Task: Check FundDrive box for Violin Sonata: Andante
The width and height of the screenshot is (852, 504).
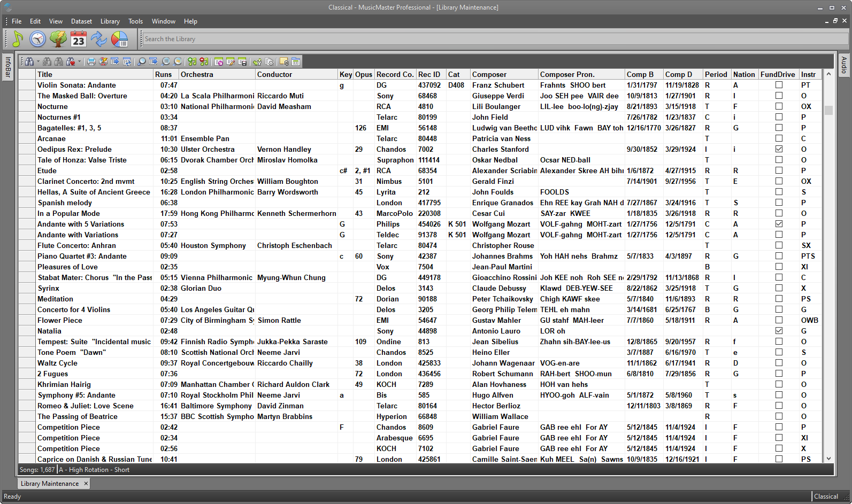Action: [x=779, y=85]
